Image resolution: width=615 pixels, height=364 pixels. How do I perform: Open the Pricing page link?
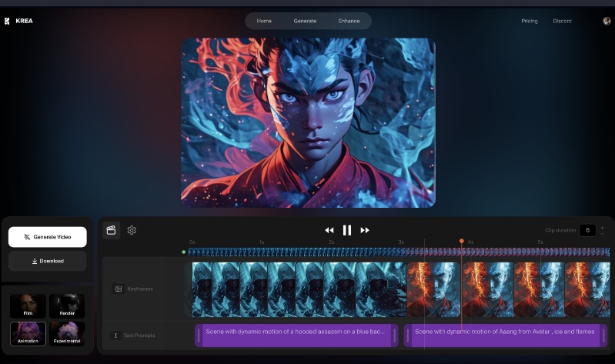point(529,21)
